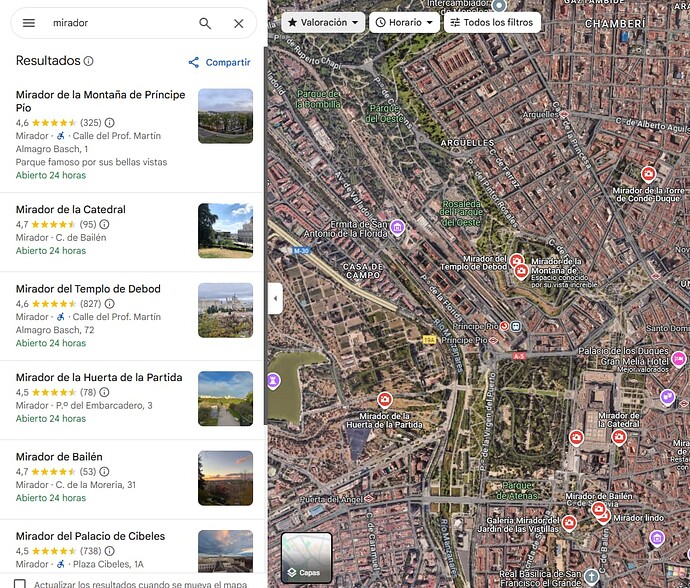Clear the search with the X icon

click(239, 23)
